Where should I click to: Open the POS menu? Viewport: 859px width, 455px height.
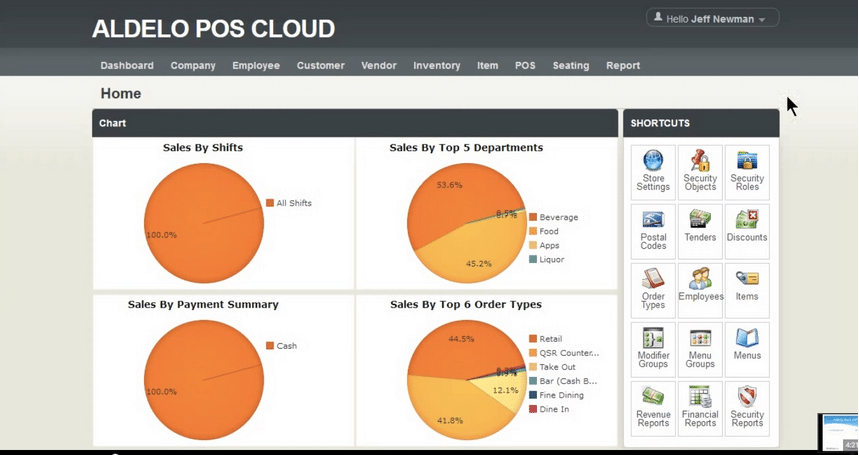[525, 65]
